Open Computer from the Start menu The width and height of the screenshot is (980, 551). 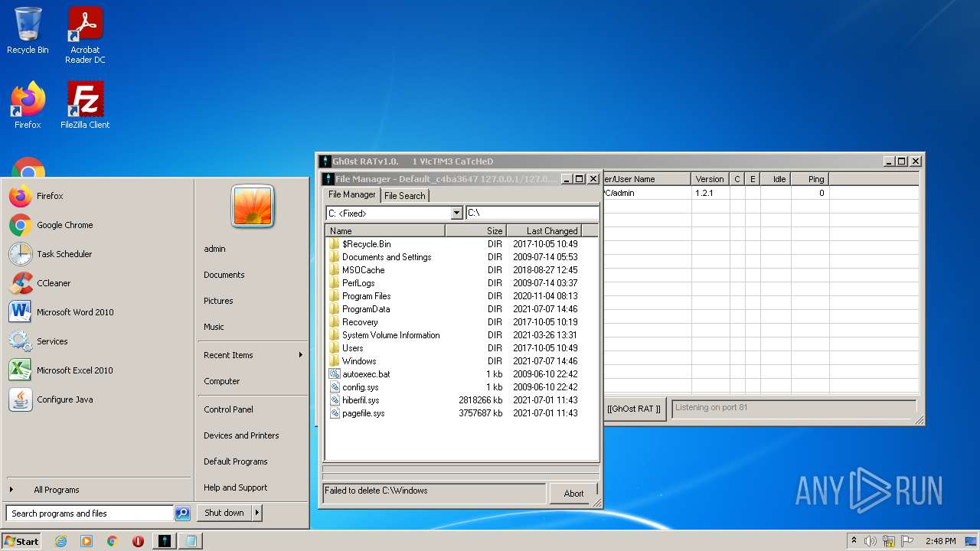221,381
